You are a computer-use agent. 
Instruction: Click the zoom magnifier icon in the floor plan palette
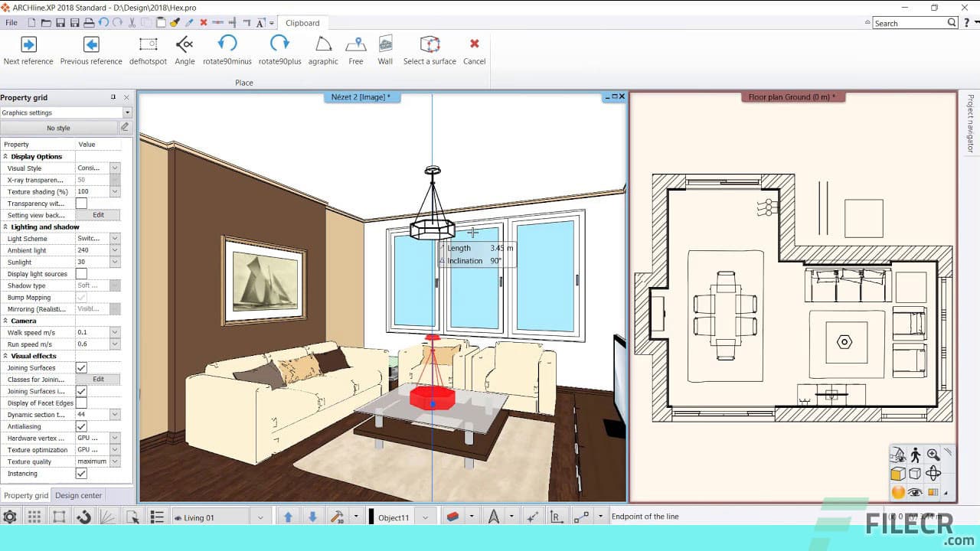click(x=933, y=454)
